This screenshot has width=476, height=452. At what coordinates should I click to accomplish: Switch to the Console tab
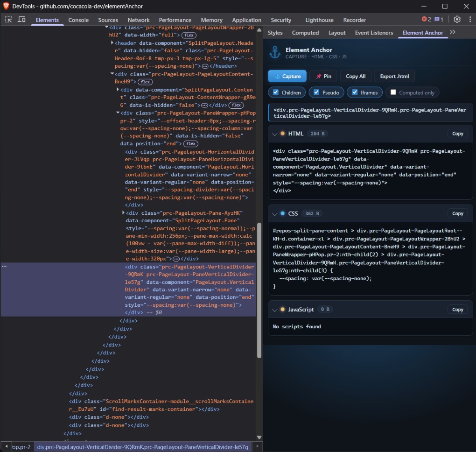[x=78, y=20]
